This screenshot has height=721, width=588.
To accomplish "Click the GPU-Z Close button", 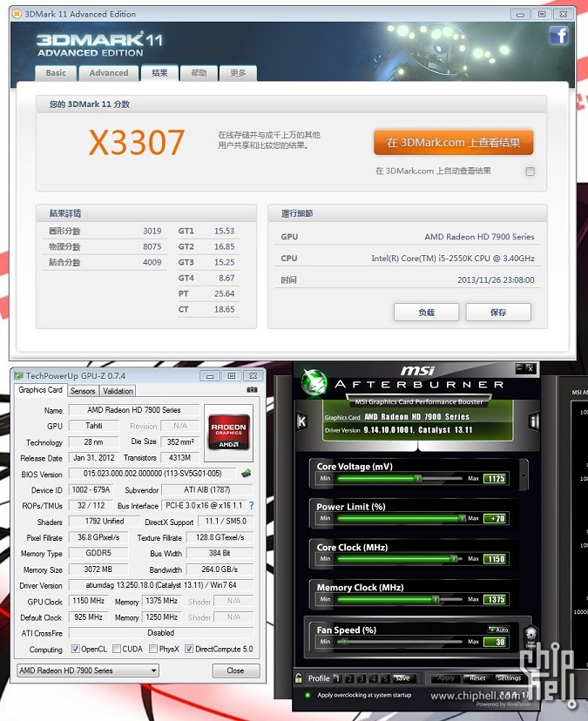I will coord(235,670).
